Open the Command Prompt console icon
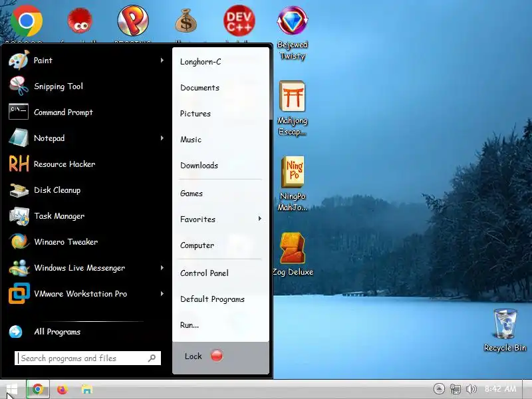The image size is (532, 399). click(x=19, y=112)
